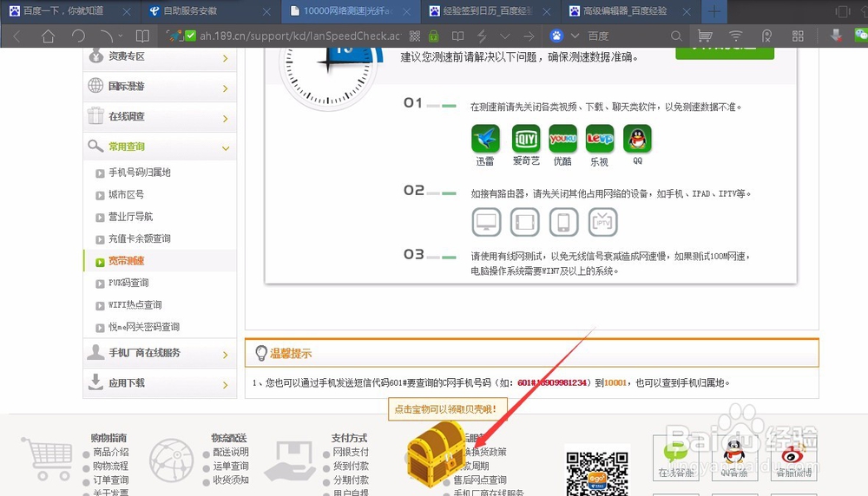
Task: Click the IPTV device icon
Action: tap(603, 222)
